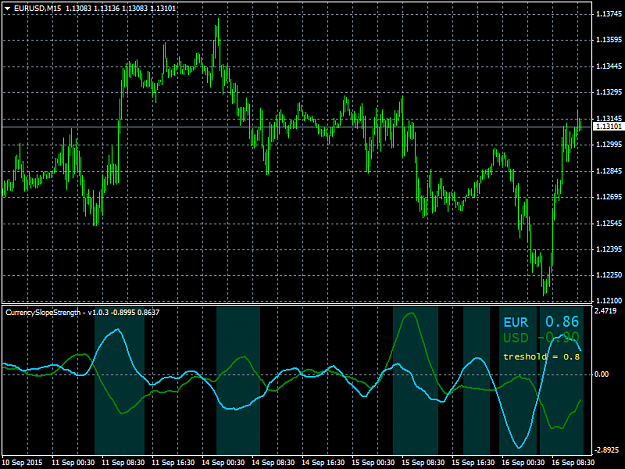Viewport: 625px width, 469px height.
Task: Click the 15 Sep 00:30 time label
Action: (373, 463)
